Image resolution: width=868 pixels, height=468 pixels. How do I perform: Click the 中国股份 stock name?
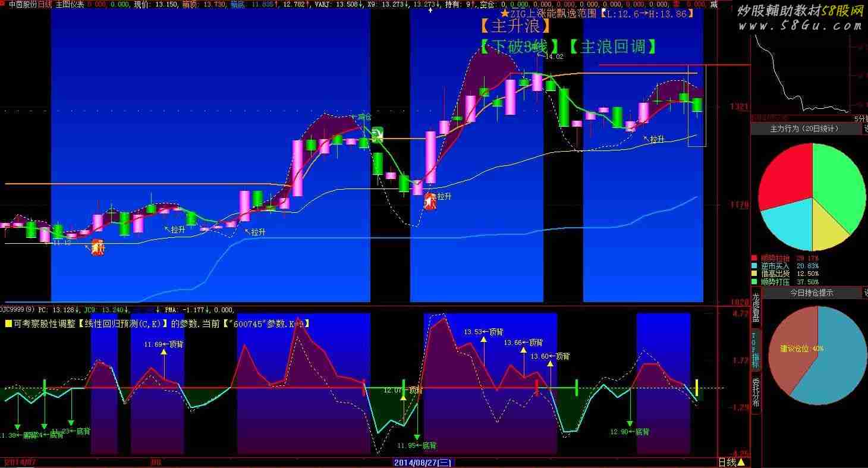(24, 4)
